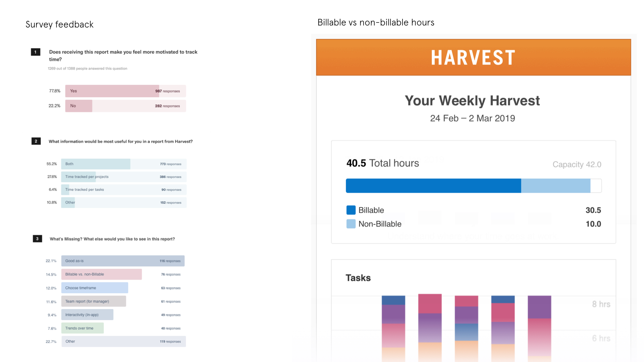Click the 'Choose timeframe' response bar
The image size is (644, 362).
coord(95,288)
